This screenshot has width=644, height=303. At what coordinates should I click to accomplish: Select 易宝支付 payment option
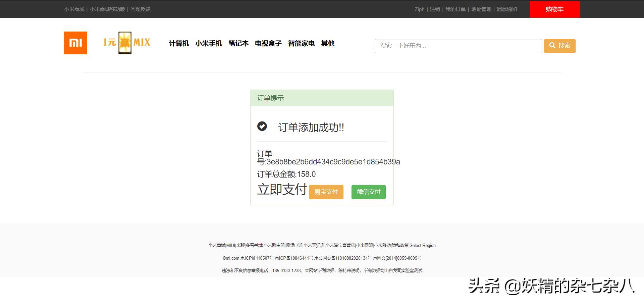[x=326, y=192]
